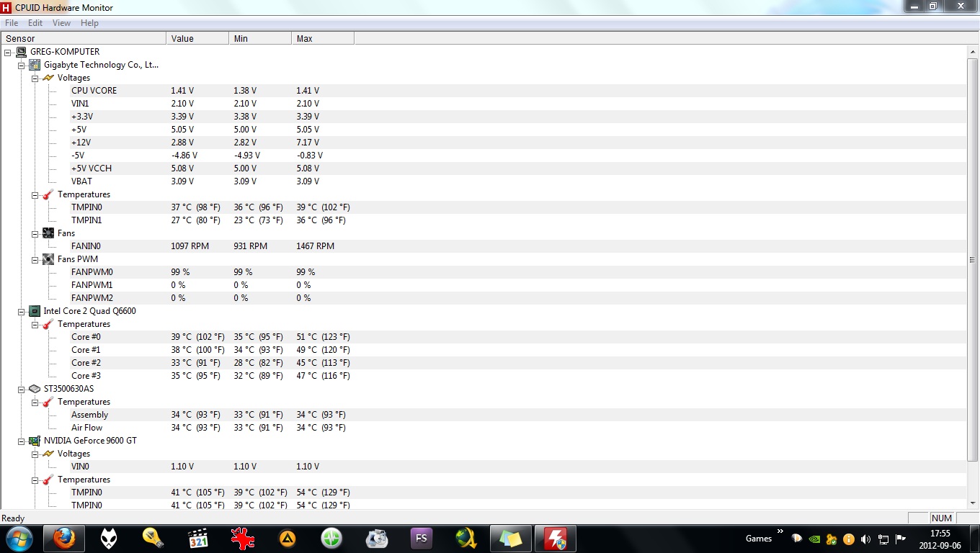Click the Fans icon in the sensor tree
Image resolution: width=980 pixels, height=553 pixels.
tap(48, 233)
